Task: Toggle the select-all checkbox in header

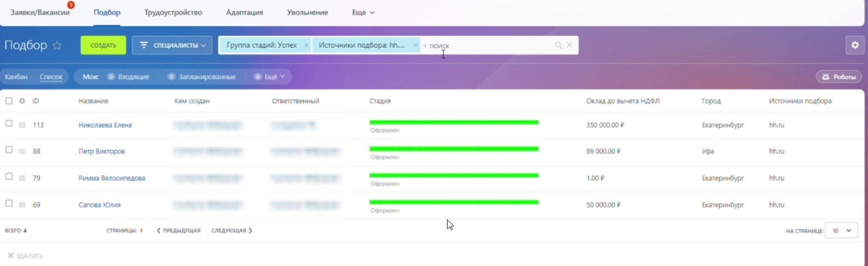Action: [9, 101]
